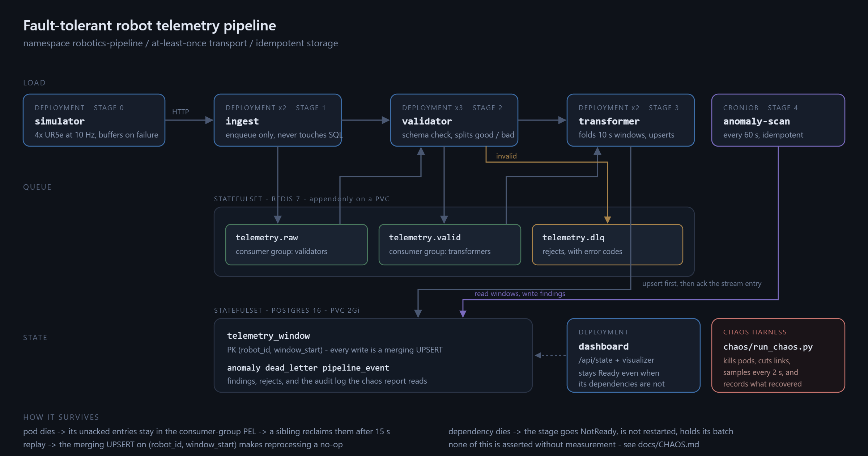Click 'schema check, splits good / bad'
The height and width of the screenshot is (456, 868).
pos(458,135)
